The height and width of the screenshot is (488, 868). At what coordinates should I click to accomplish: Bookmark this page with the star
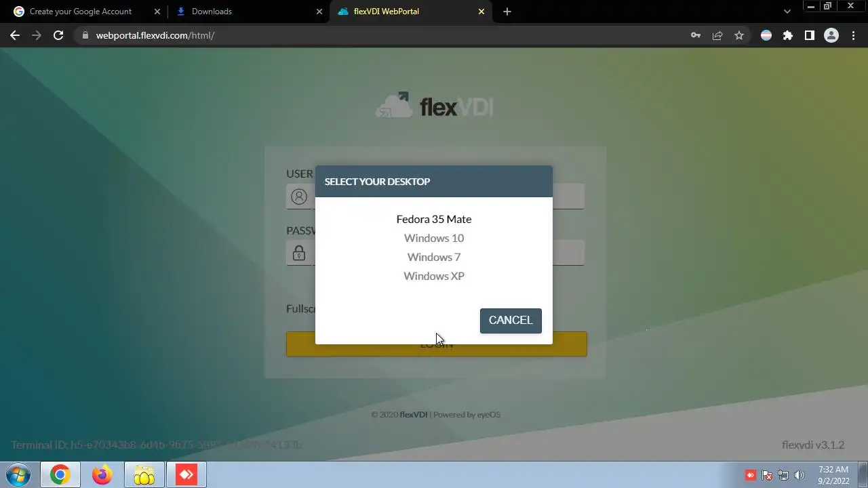click(739, 35)
